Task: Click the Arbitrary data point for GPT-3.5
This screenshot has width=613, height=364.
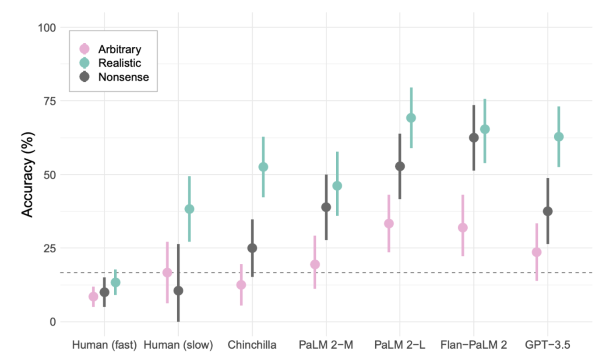Action: coord(537,252)
